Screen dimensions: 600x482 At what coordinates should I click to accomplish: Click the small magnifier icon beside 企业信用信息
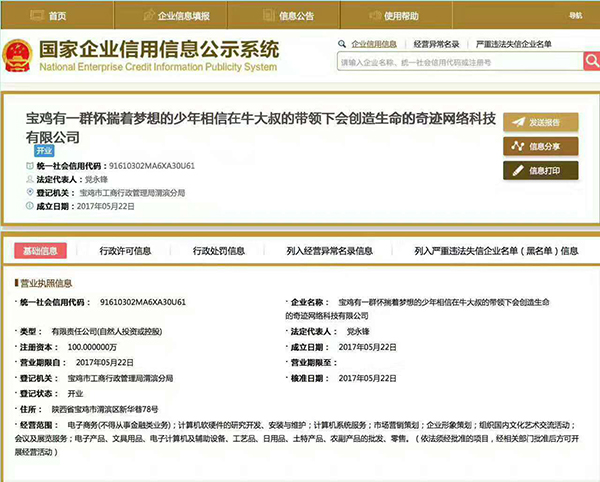(x=342, y=44)
